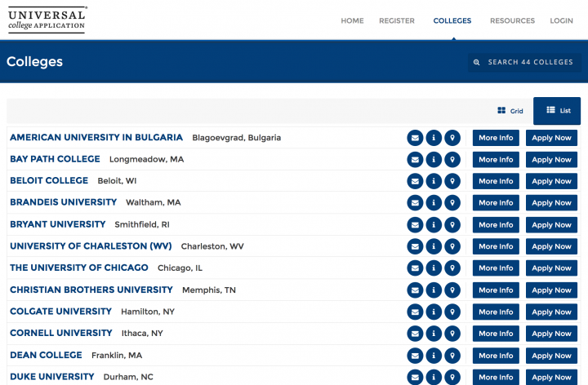Click the Login link in the header

pos(561,21)
